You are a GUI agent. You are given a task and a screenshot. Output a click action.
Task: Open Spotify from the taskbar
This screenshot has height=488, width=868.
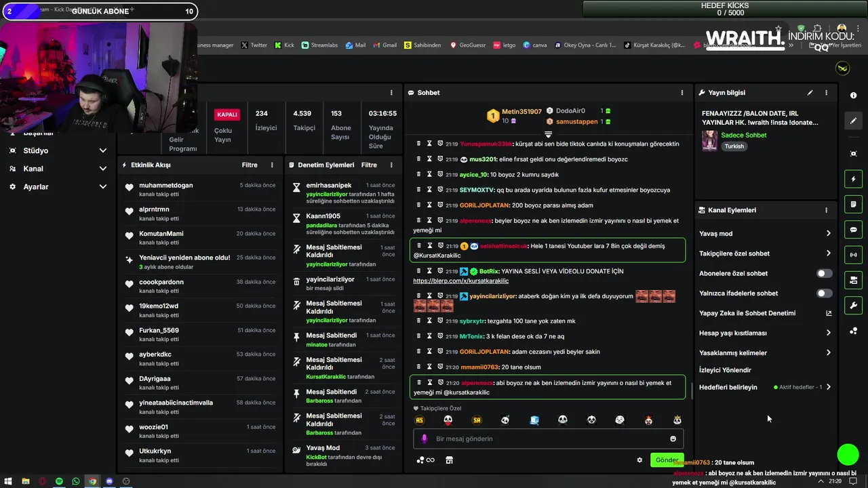pos(59,481)
